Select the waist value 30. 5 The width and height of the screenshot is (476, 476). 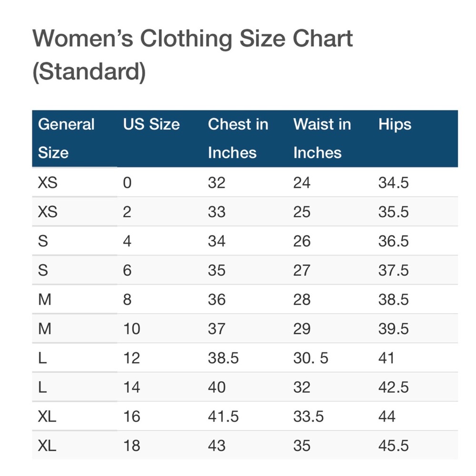click(x=310, y=358)
